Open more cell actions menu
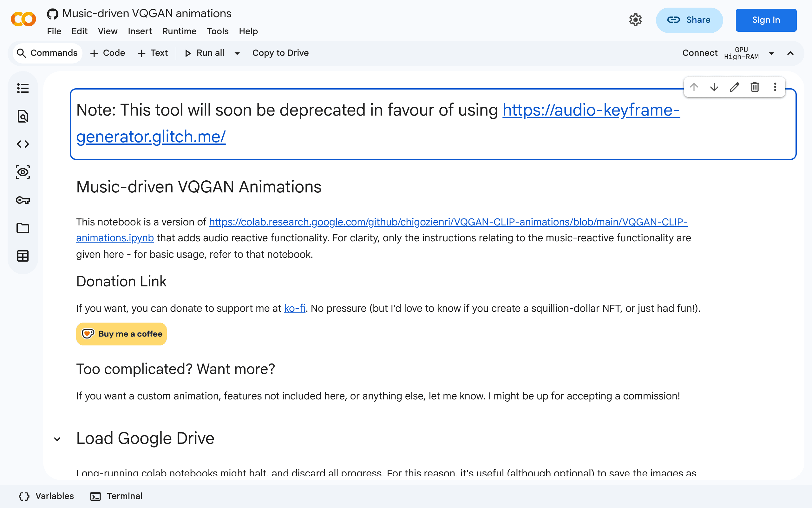Viewport: 812px width, 508px height. pos(775,87)
